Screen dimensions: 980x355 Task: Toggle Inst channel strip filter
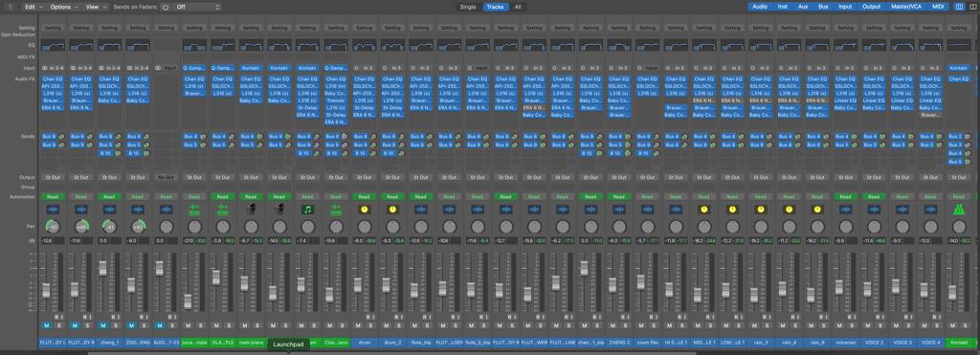click(783, 7)
